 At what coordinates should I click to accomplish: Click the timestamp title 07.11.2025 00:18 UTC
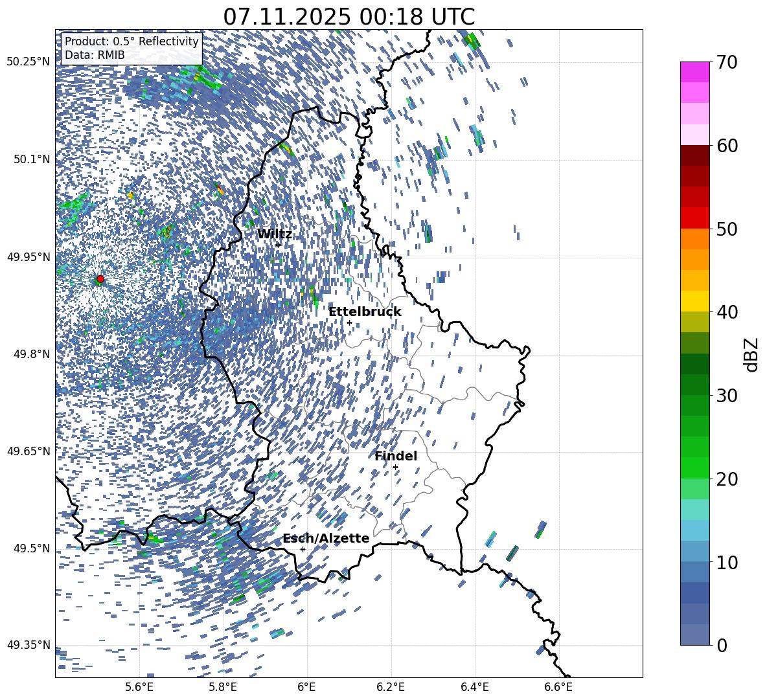[349, 17]
